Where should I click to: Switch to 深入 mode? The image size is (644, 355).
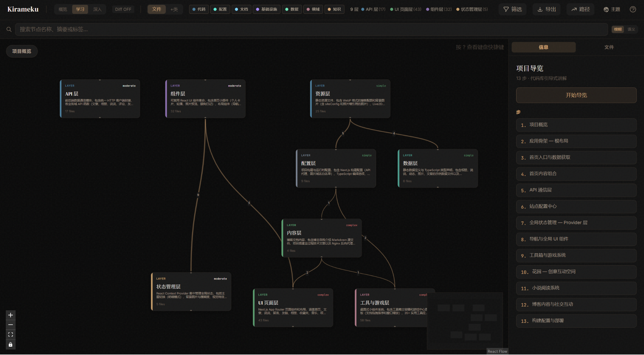coord(97,9)
